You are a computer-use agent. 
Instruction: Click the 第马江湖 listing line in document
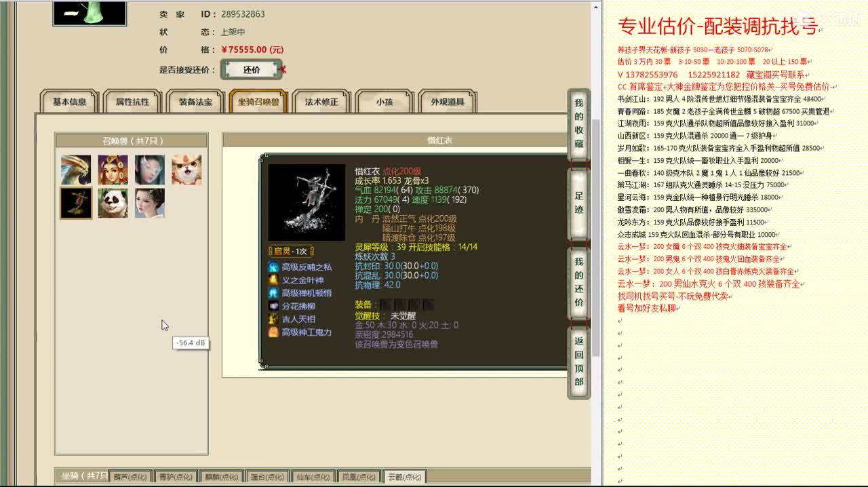point(702,184)
